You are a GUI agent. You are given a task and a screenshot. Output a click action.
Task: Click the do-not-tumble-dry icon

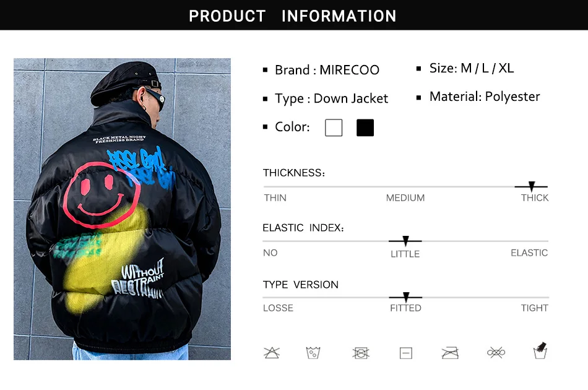point(361,353)
